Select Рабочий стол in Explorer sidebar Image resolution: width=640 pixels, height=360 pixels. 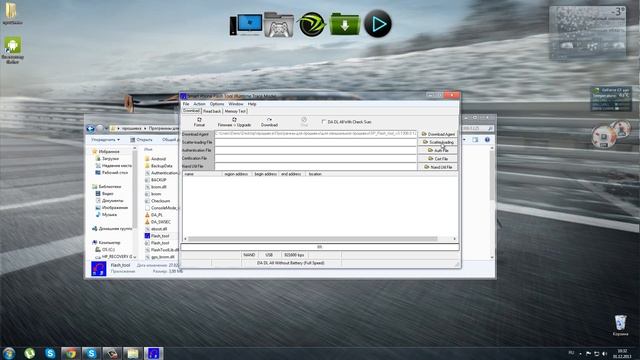[x=112, y=173]
